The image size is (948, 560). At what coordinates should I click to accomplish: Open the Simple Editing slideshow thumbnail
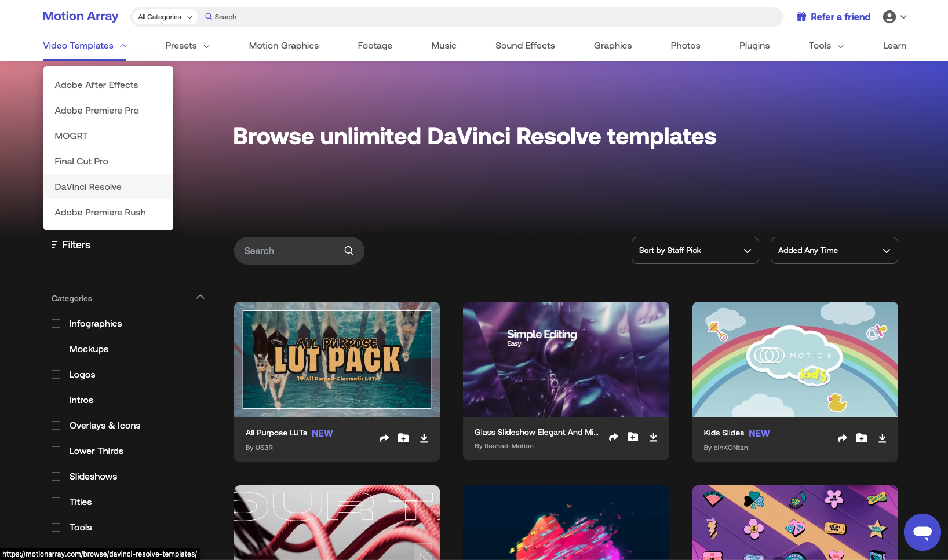point(566,359)
